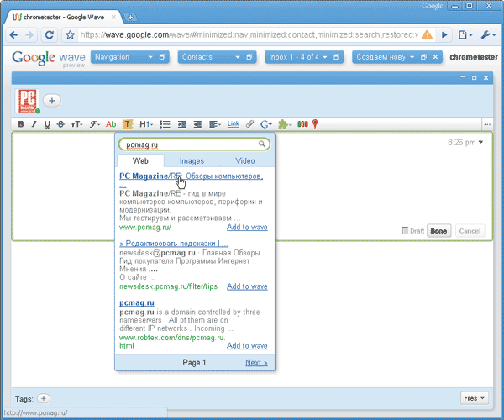Viewport: 504px width, 420px height.
Task: Reload the page with the browser refresh button
Action: pyautogui.click(x=49, y=35)
